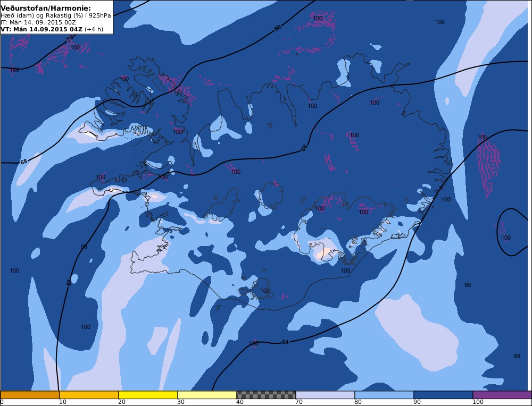
Task: Click the '70' tick label under the color bar
Action: point(299,402)
